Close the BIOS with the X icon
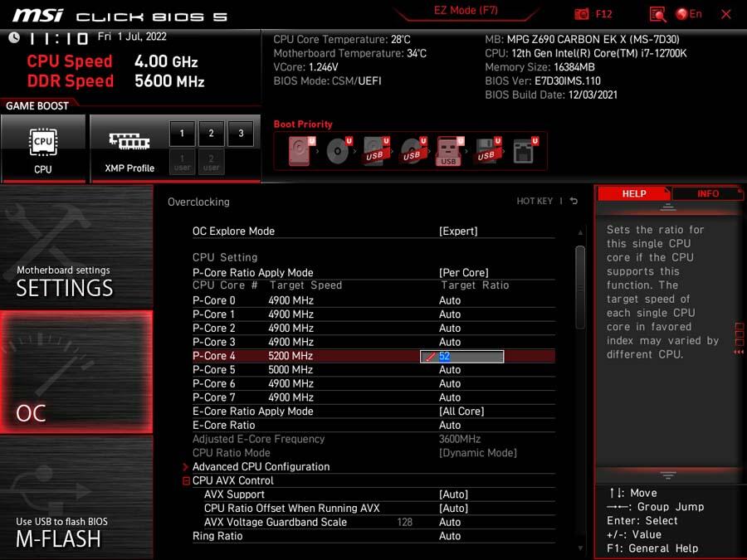The width and height of the screenshot is (747, 560). click(x=726, y=14)
